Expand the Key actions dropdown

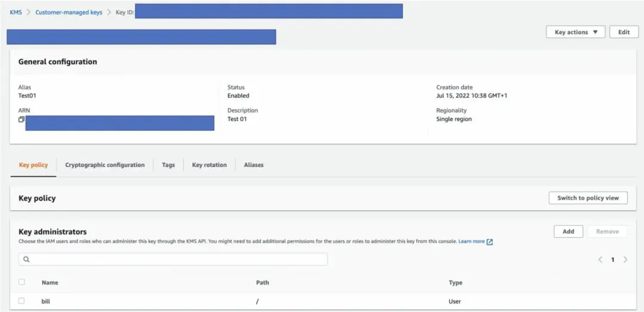(575, 32)
